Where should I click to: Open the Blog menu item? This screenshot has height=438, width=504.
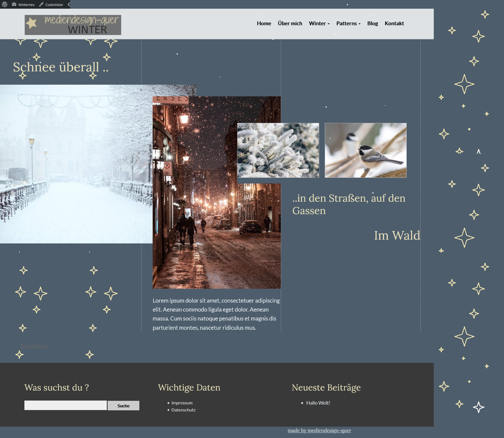point(373,23)
